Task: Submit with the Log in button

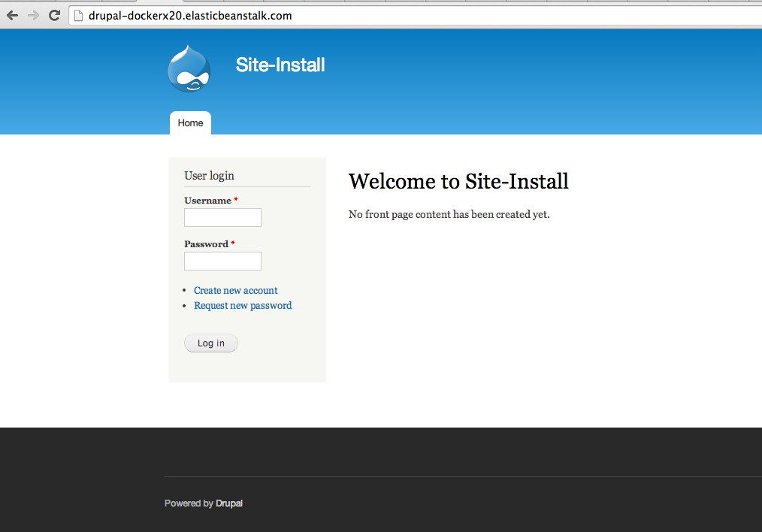Action: pos(211,343)
